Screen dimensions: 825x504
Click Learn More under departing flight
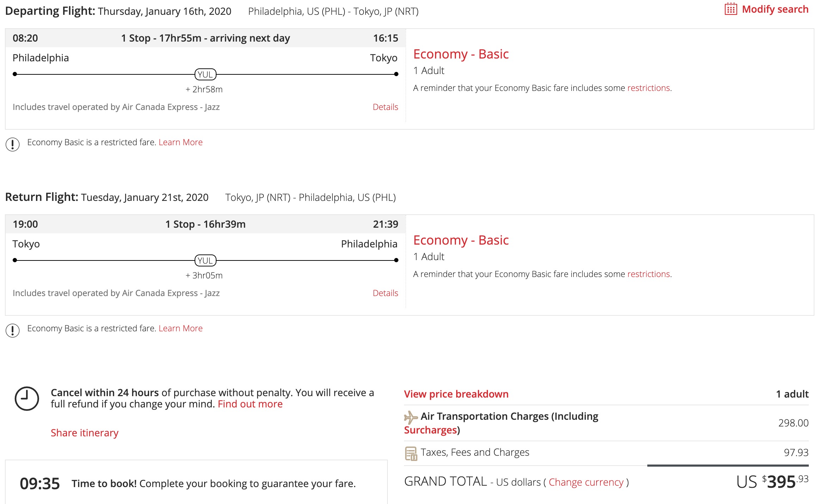coord(181,142)
